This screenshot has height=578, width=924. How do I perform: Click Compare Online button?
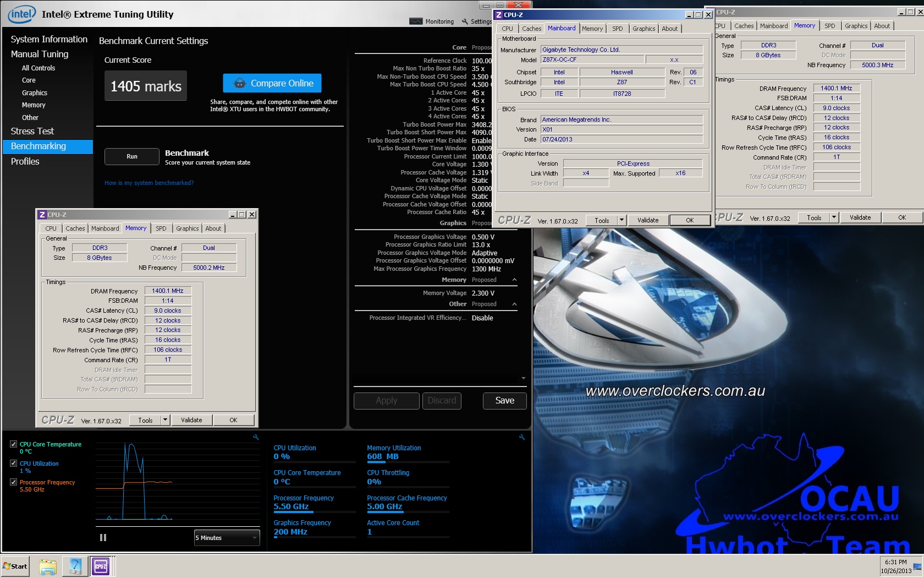point(272,83)
